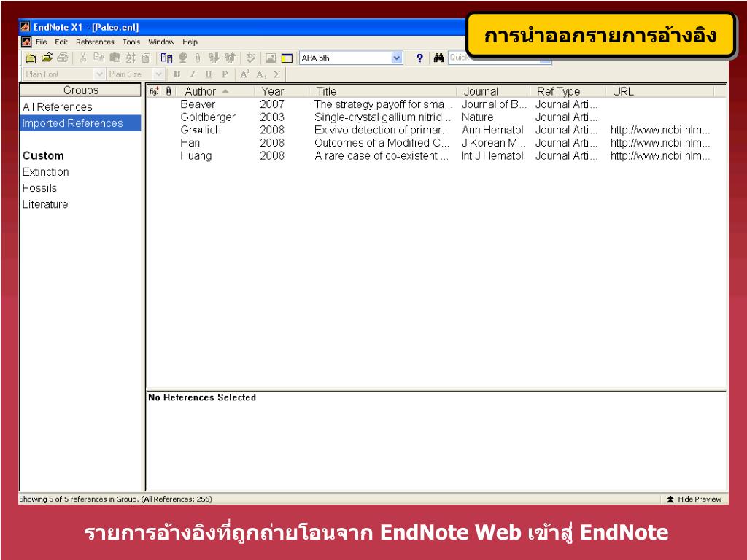Image resolution: width=747 pixels, height=560 pixels.
Task: Click the Spell Check abc icon
Action: pyautogui.click(x=250, y=58)
